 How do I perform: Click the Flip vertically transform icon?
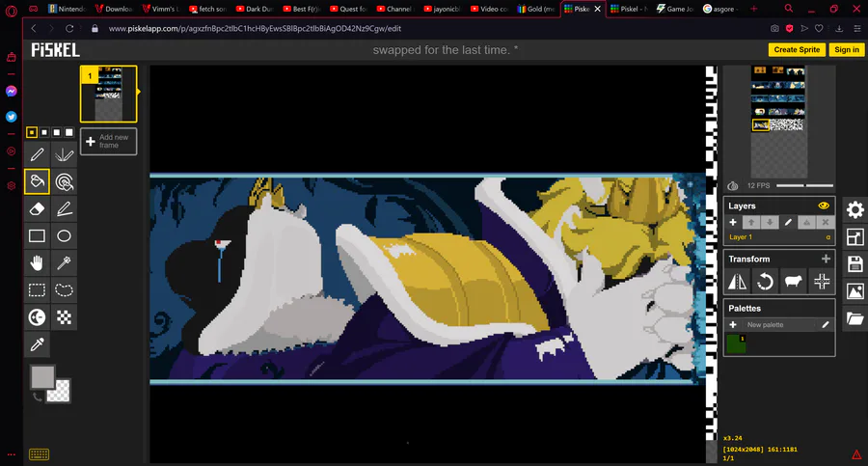[x=737, y=282]
